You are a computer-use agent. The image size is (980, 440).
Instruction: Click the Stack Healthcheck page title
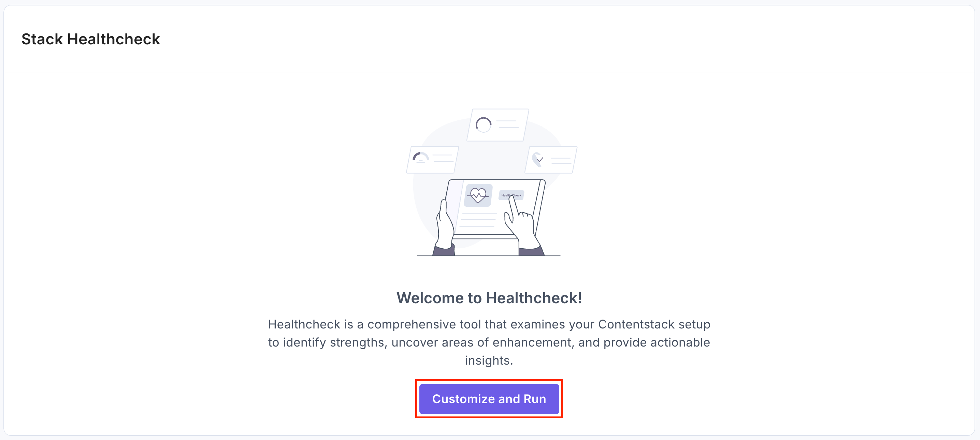90,39
